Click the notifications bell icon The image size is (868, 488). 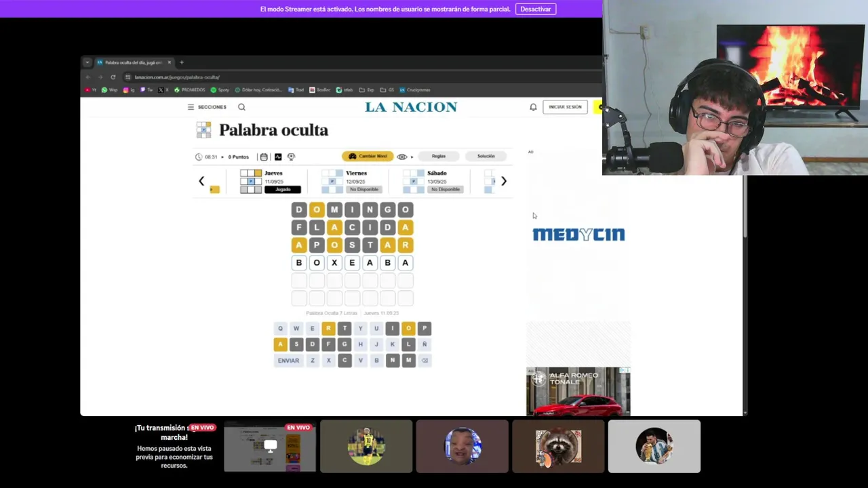click(x=533, y=107)
